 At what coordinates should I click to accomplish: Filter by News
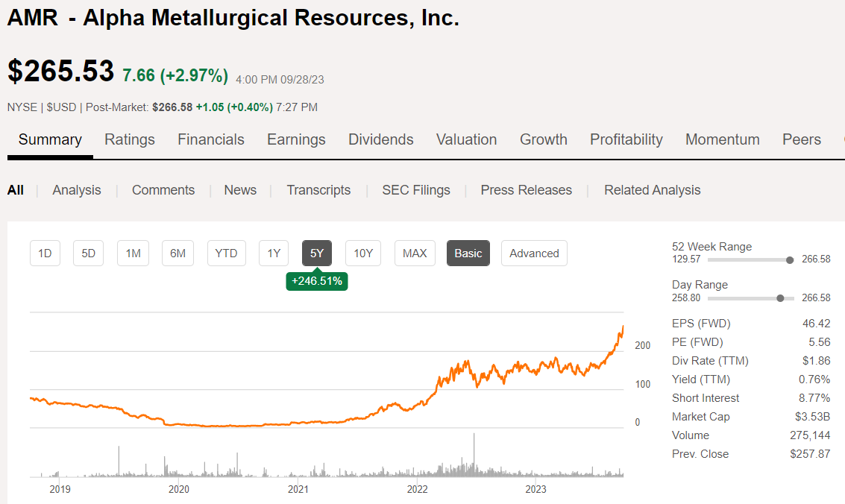tap(240, 190)
